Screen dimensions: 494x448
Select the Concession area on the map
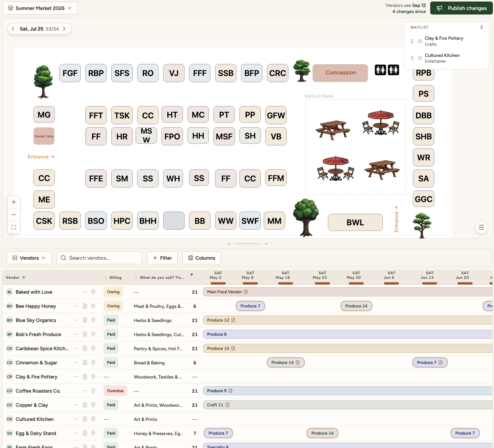340,73
